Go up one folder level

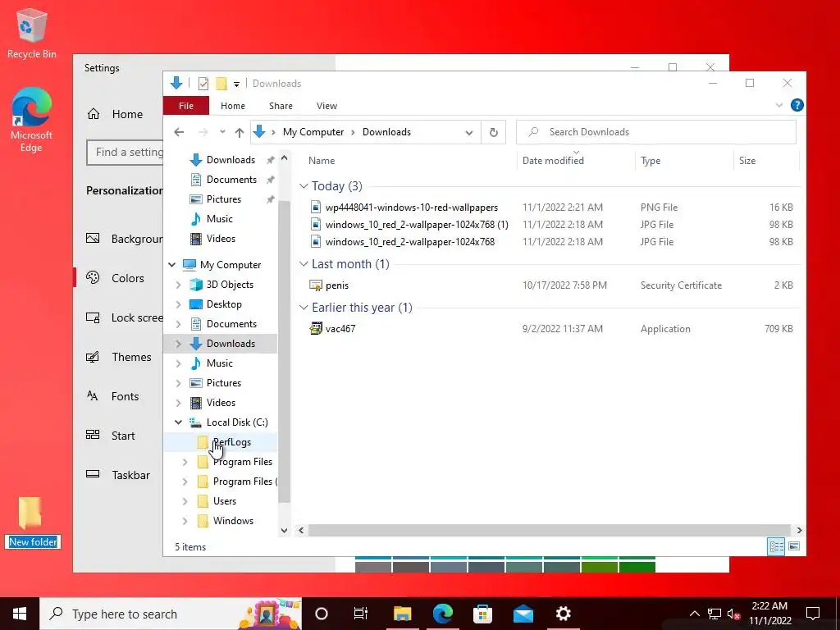(240, 132)
